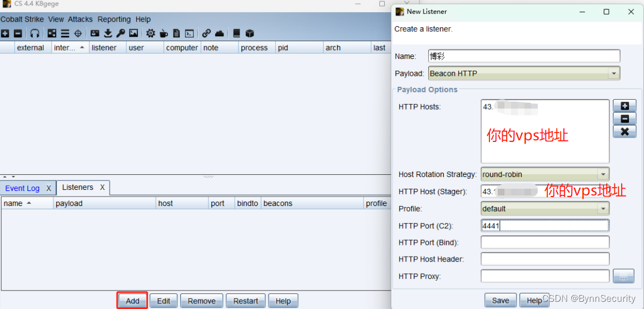Focus the HTTP Port (Bind) field

tap(545, 242)
